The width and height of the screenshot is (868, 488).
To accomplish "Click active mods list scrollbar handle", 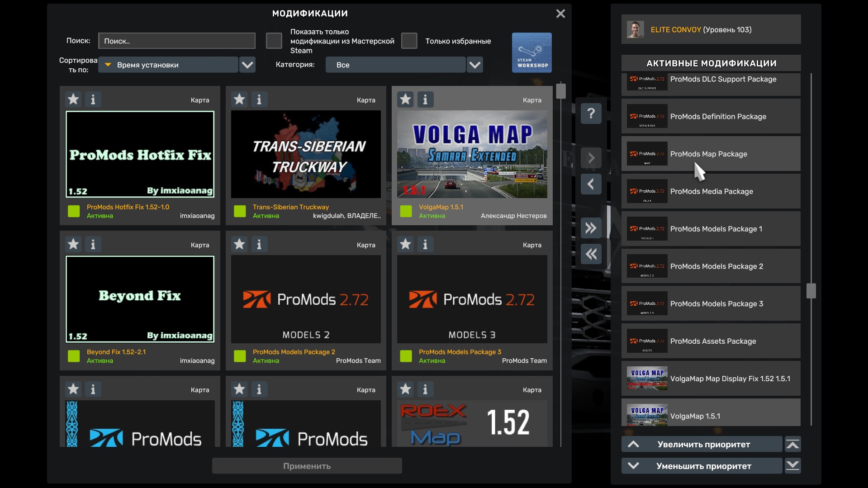I will click(x=811, y=291).
